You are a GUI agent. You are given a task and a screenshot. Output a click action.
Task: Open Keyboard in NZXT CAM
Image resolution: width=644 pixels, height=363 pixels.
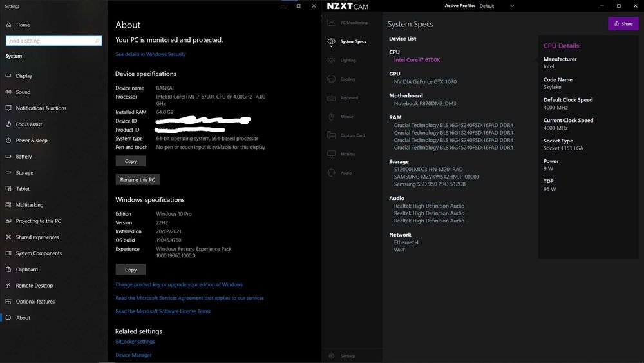pyautogui.click(x=349, y=98)
